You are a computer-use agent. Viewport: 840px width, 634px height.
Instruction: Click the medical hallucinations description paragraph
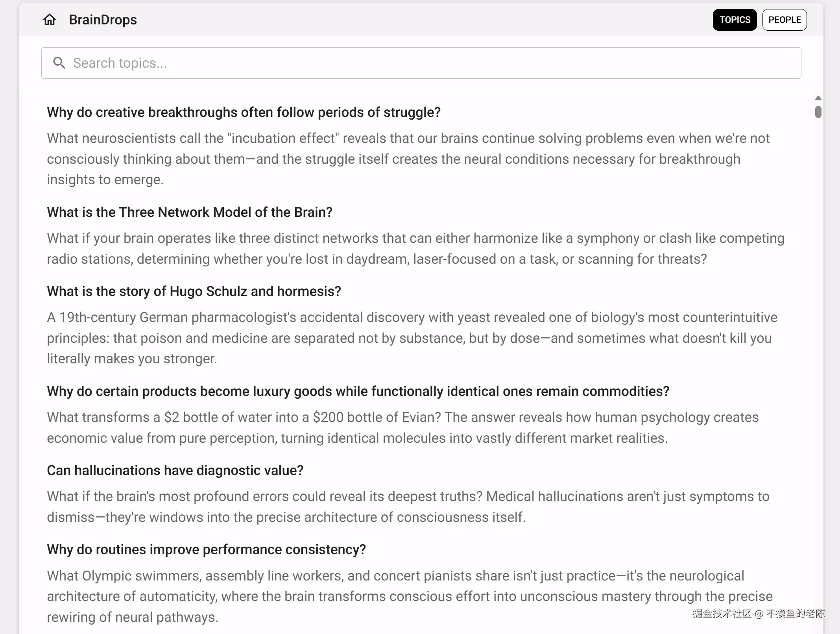393,507
